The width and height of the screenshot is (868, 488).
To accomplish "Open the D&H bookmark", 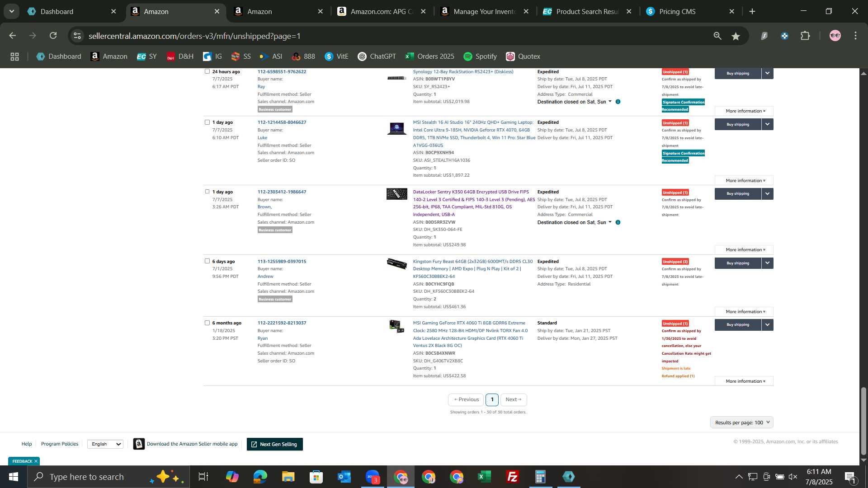I will (180, 56).
